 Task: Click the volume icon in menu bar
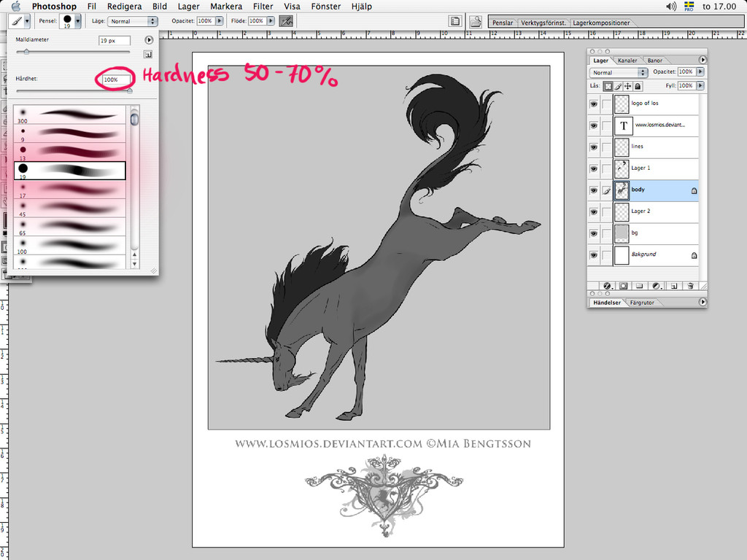(671, 6)
